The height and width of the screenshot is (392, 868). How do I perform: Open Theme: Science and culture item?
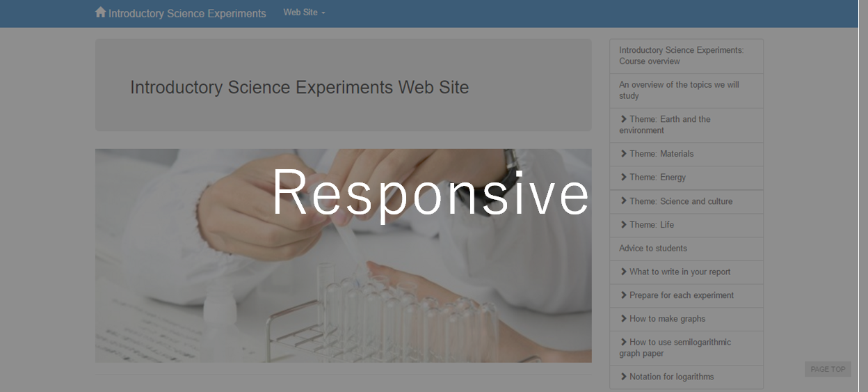tap(686, 201)
